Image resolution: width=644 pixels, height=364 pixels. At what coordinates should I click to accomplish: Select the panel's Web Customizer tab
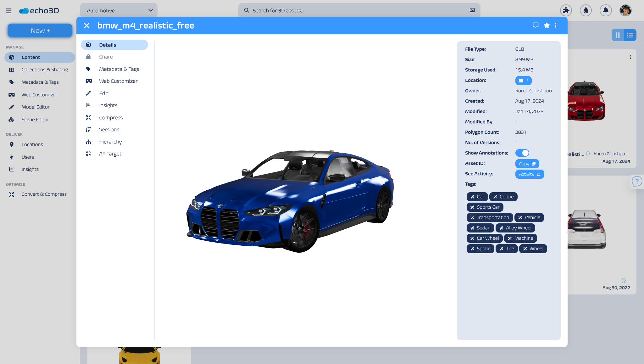point(114,81)
